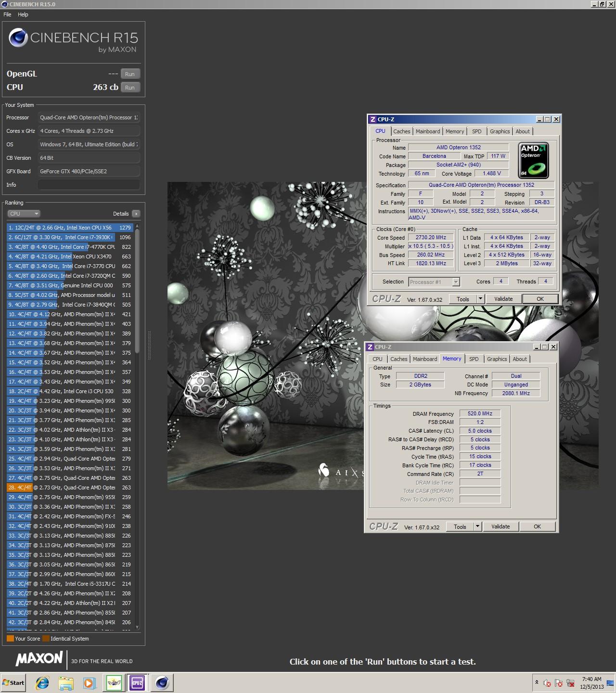Screen dimensions: 616x693
Task: Select the highlighted rank 28 score row
Action: pos(70,488)
